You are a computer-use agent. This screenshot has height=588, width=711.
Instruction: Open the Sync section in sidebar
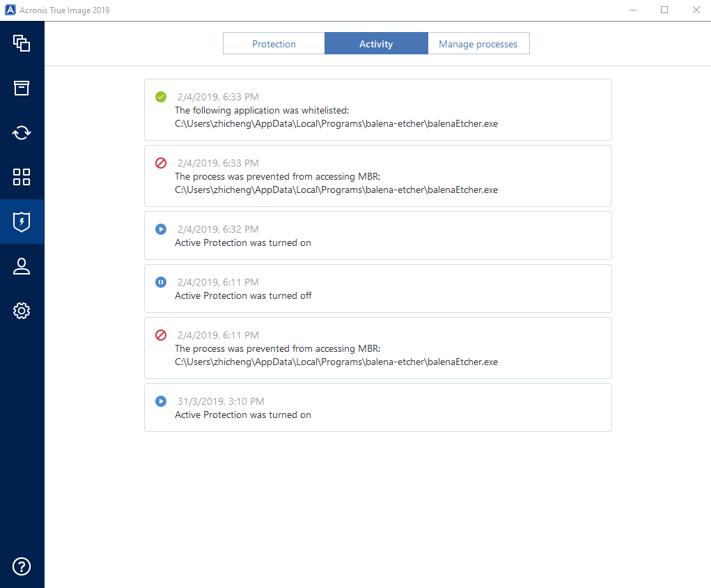click(22, 132)
